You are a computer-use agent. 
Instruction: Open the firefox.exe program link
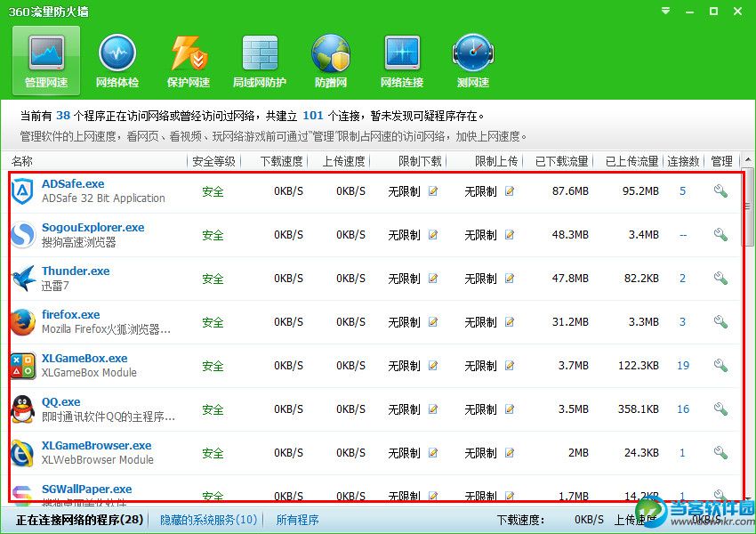(71, 314)
